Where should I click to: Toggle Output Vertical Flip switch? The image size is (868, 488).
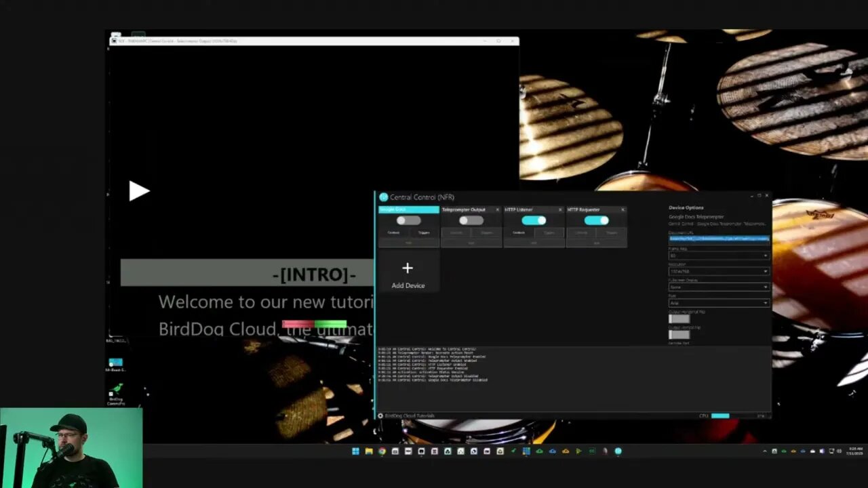pyautogui.click(x=679, y=334)
